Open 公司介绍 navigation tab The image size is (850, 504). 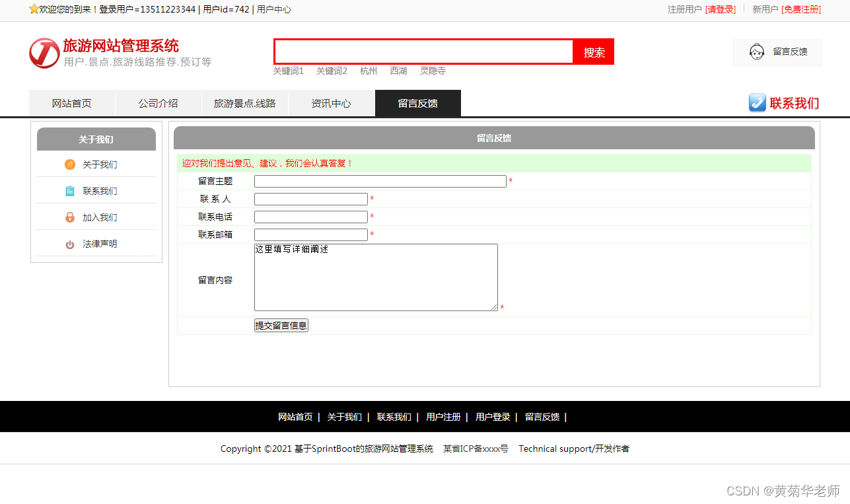(x=159, y=103)
